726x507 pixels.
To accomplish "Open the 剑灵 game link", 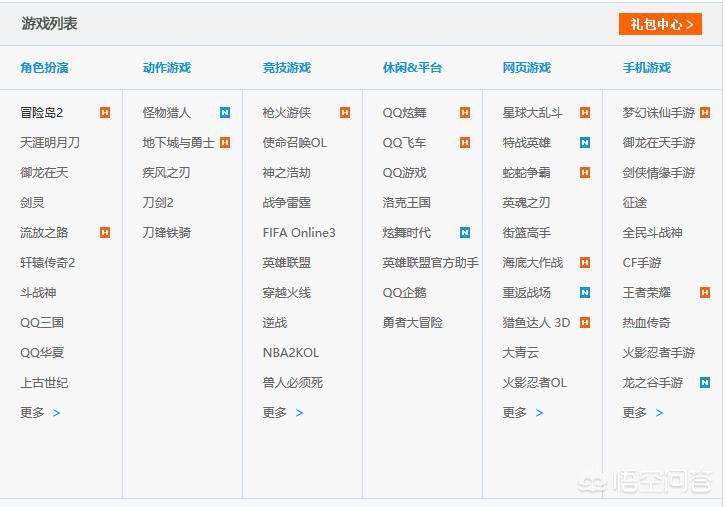I will 32,202.
